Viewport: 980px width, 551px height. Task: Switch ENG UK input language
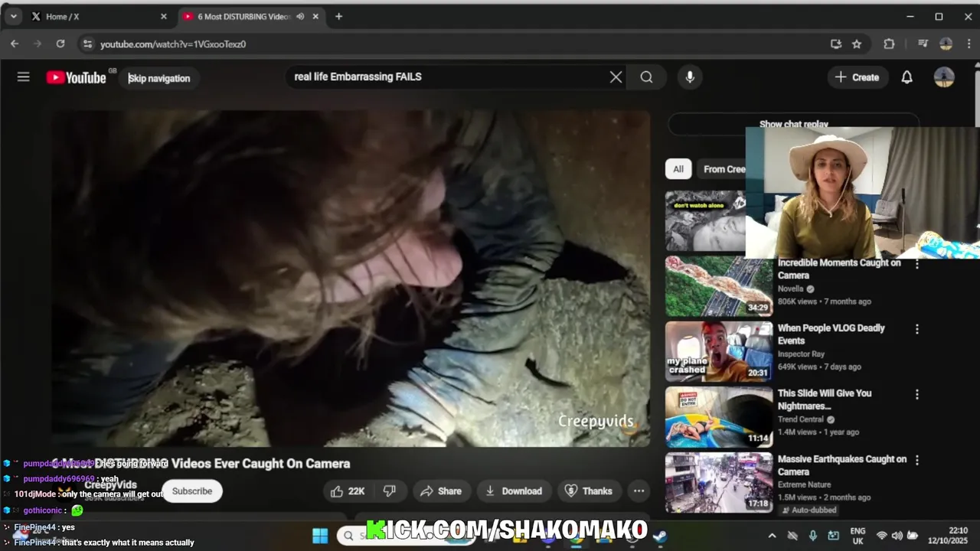click(x=857, y=536)
